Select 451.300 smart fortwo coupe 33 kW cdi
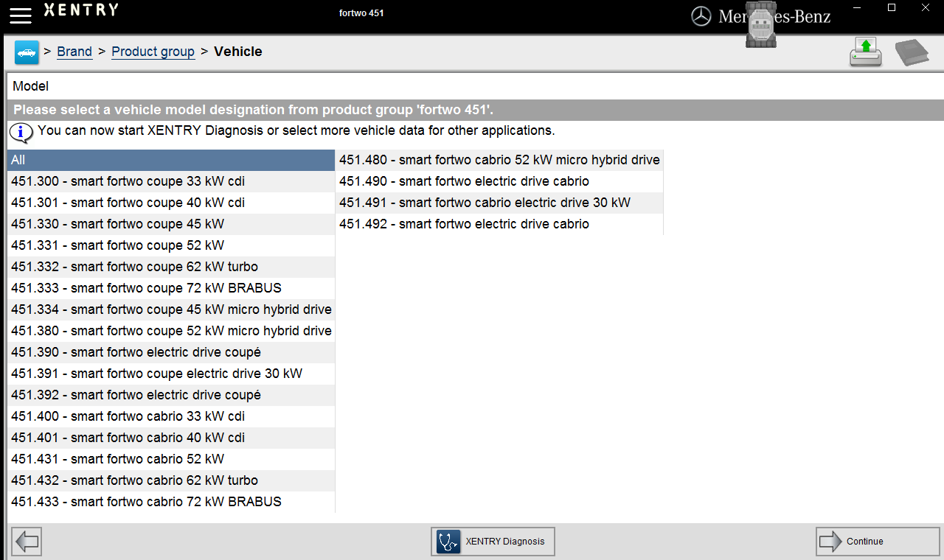Viewport: 944px width, 560px height. 171,181
